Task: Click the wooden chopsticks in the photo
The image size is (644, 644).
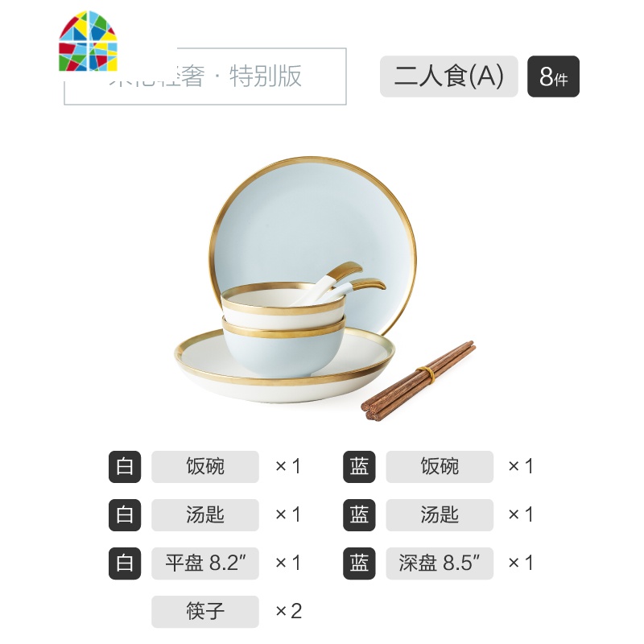Action: click(418, 381)
